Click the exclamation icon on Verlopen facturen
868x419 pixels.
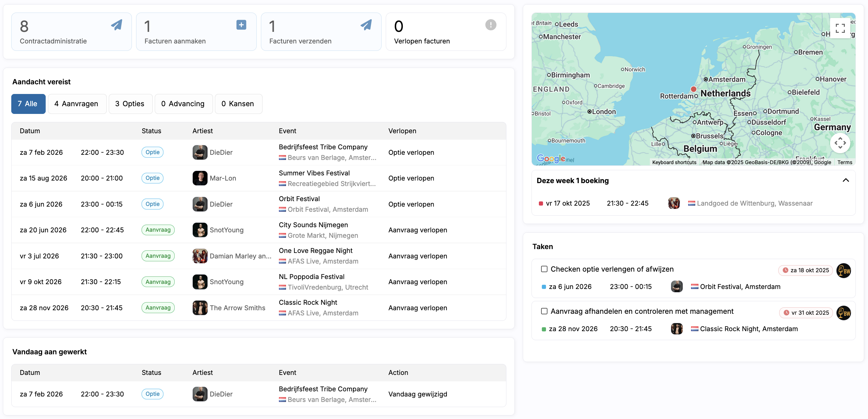click(x=490, y=24)
